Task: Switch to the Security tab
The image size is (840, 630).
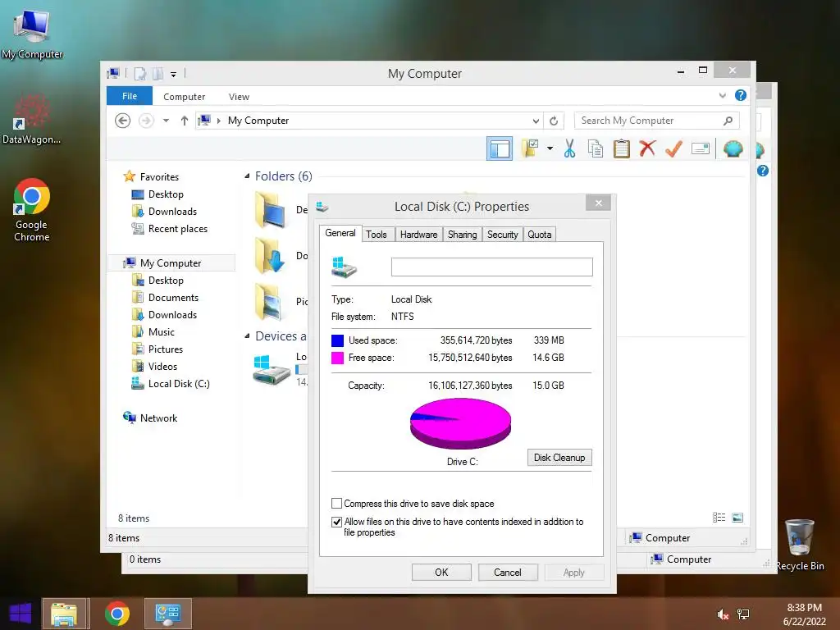Action: pyautogui.click(x=503, y=234)
